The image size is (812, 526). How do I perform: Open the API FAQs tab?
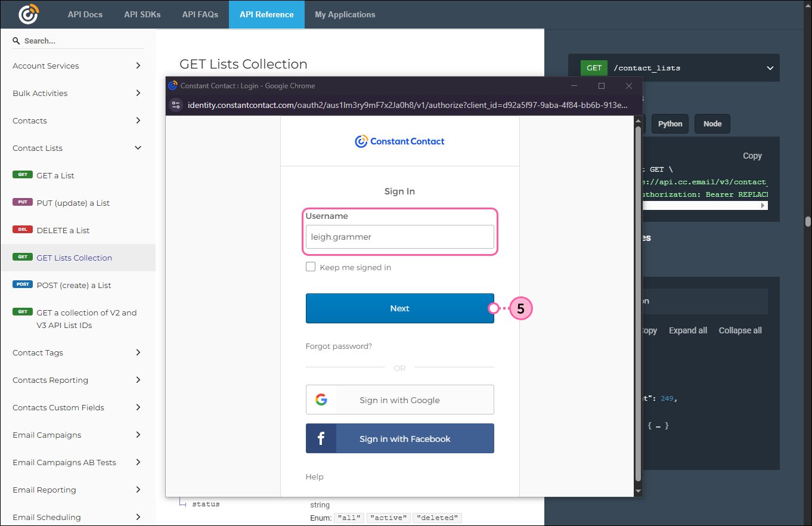pos(200,14)
